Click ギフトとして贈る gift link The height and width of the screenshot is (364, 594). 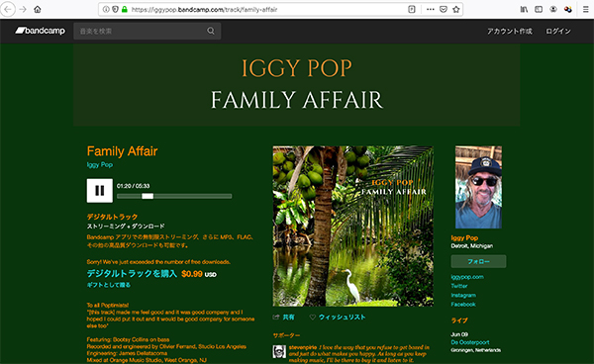coord(109,285)
